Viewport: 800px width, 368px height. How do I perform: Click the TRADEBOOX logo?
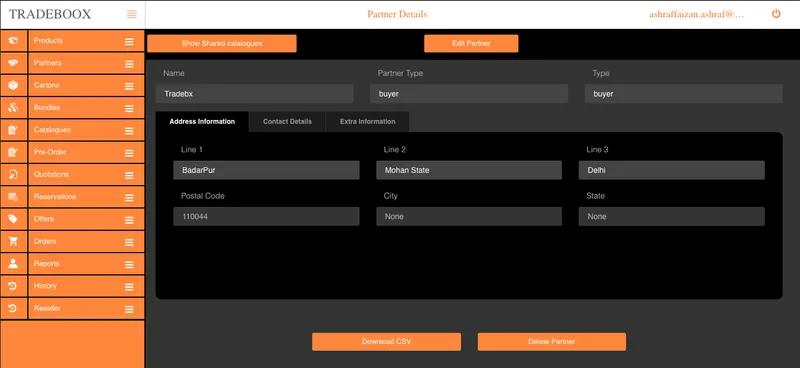coord(50,14)
